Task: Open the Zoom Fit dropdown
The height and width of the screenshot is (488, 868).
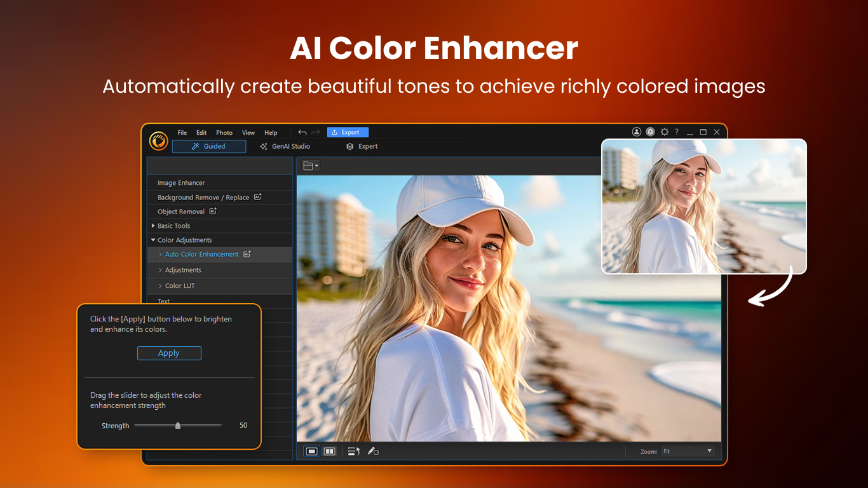Action: [x=688, y=451]
